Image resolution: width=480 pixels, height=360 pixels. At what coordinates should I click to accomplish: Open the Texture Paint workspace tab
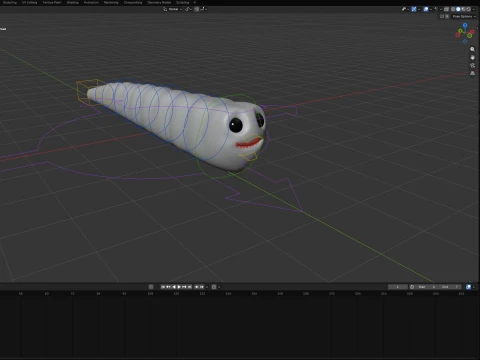tap(52, 2)
